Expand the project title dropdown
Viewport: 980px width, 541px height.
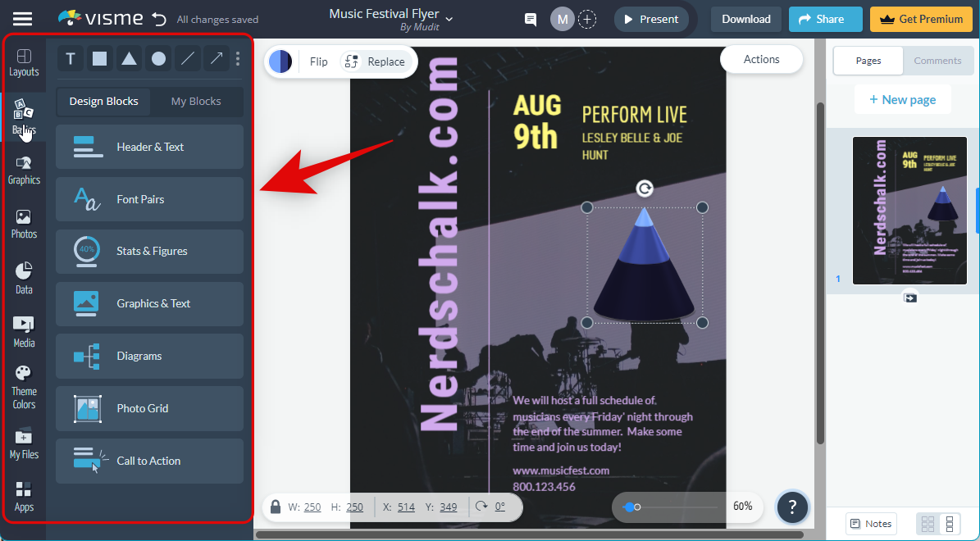tap(449, 20)
